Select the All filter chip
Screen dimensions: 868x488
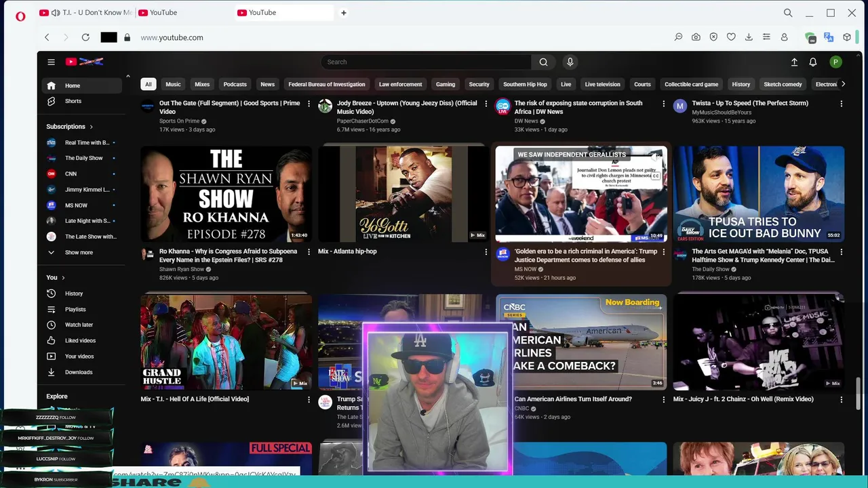148,84
